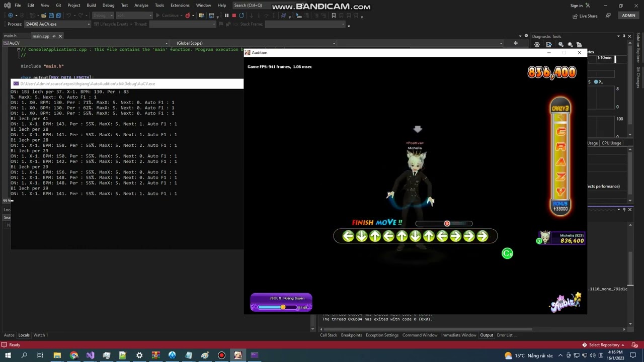644x362 pixels.
Task: Expand the AuCV project scope dropdown
Action: tap(167, 43)
